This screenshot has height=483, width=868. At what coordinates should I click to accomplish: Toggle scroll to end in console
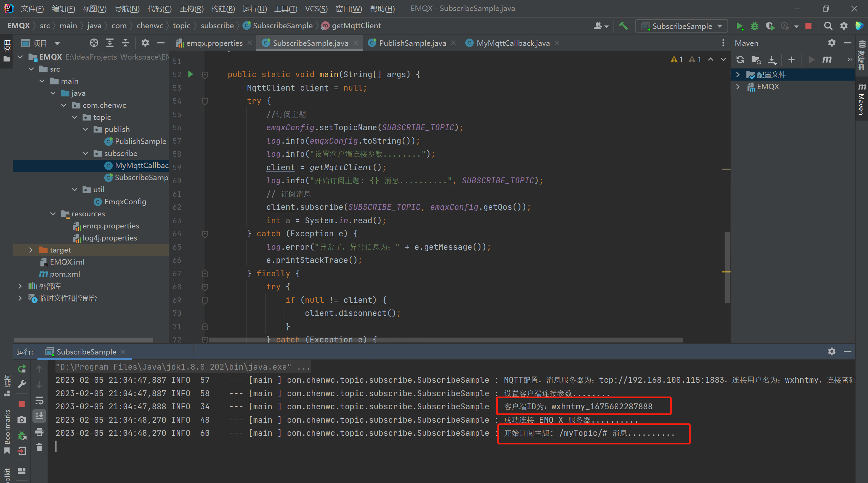pos(39,416)
